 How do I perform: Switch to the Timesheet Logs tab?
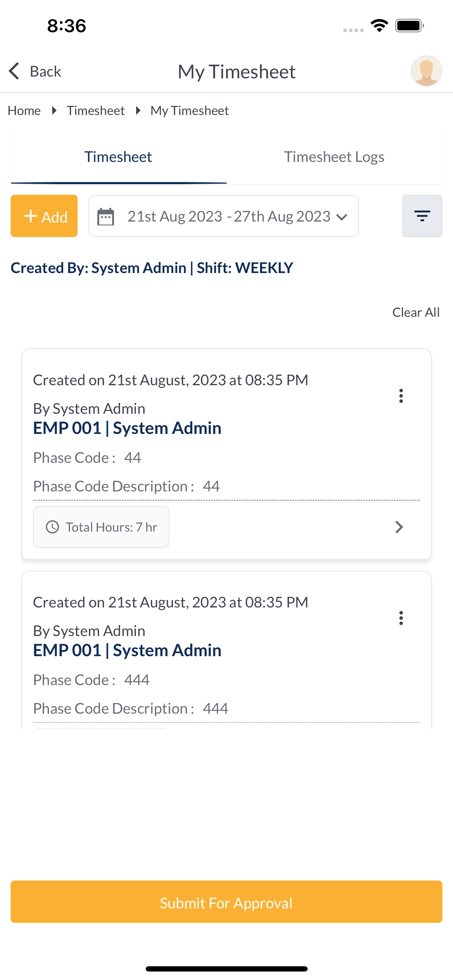(x=334, y=157)
